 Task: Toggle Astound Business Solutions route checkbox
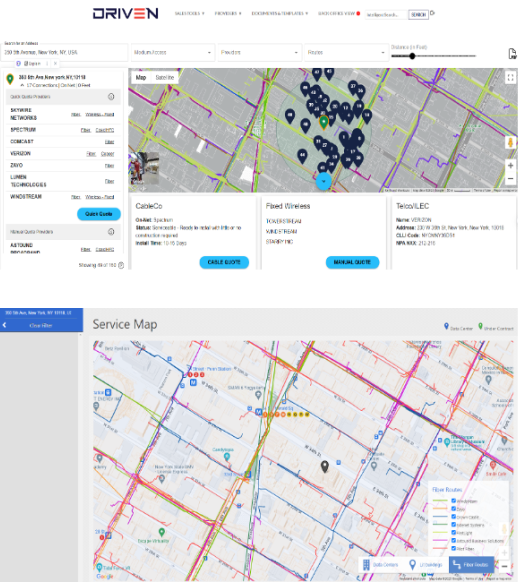pyautogui.click(x=453, y=540)
